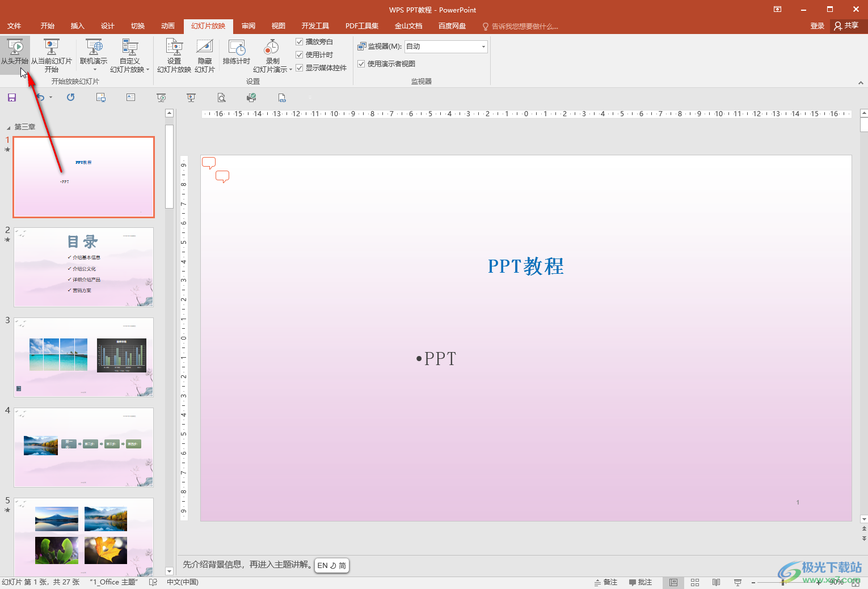
Task: Click slide panel scroll down arrow
Action: click(x=169, y=571)
